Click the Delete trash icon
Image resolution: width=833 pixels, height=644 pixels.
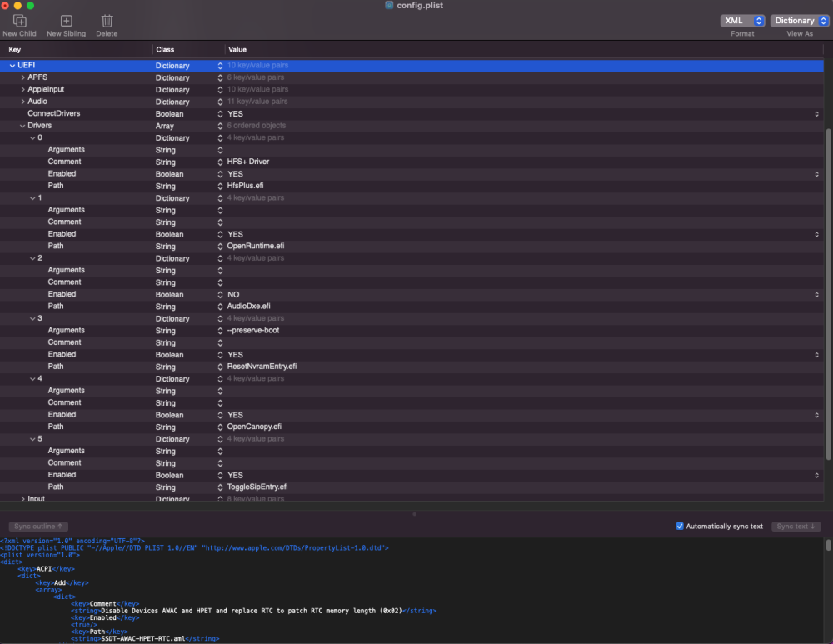107,21
